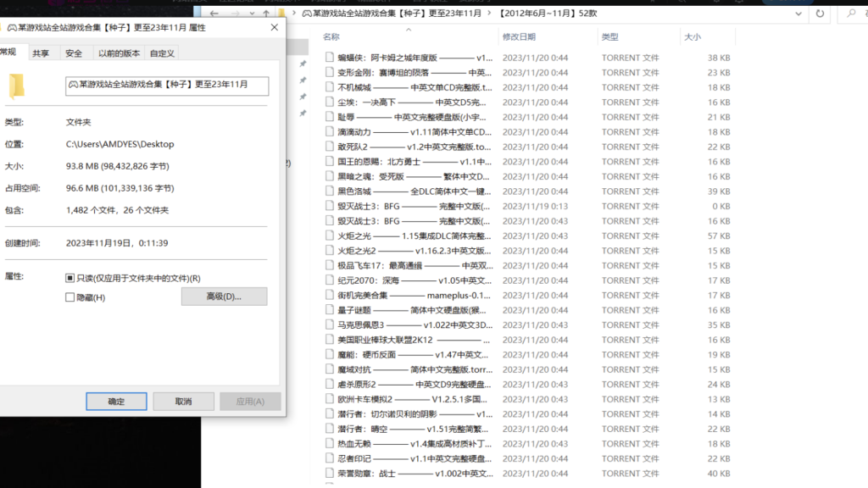Select the 自定义 customize tab
The width and height of the screenshot is (868, 488).
tap(161, 53)
